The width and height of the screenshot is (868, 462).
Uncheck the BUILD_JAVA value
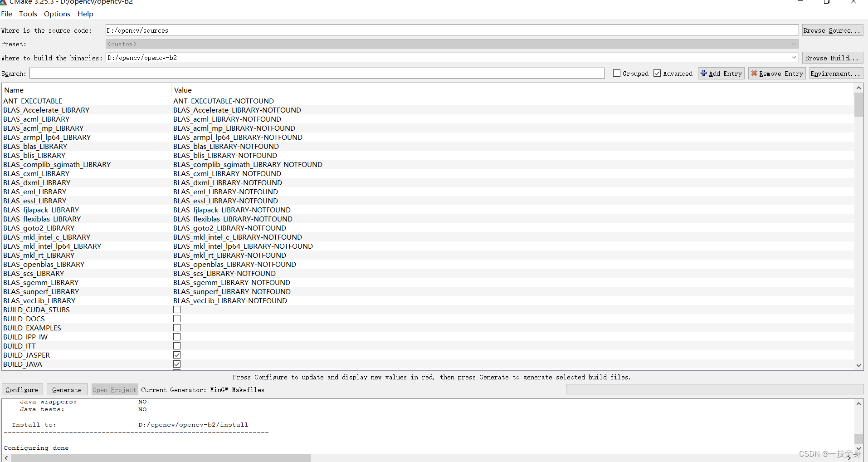176,364
